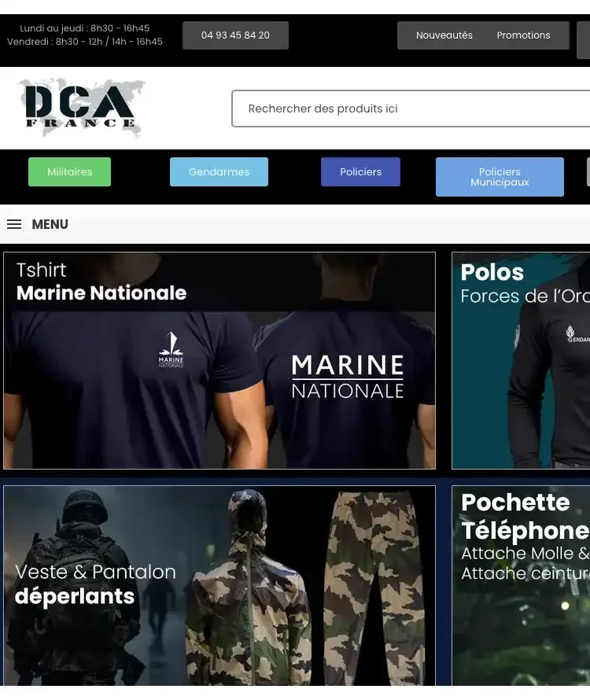Open the Veste & Pantalon déperlants banner
The image size is (590, 700).
[x=219, y=586]
